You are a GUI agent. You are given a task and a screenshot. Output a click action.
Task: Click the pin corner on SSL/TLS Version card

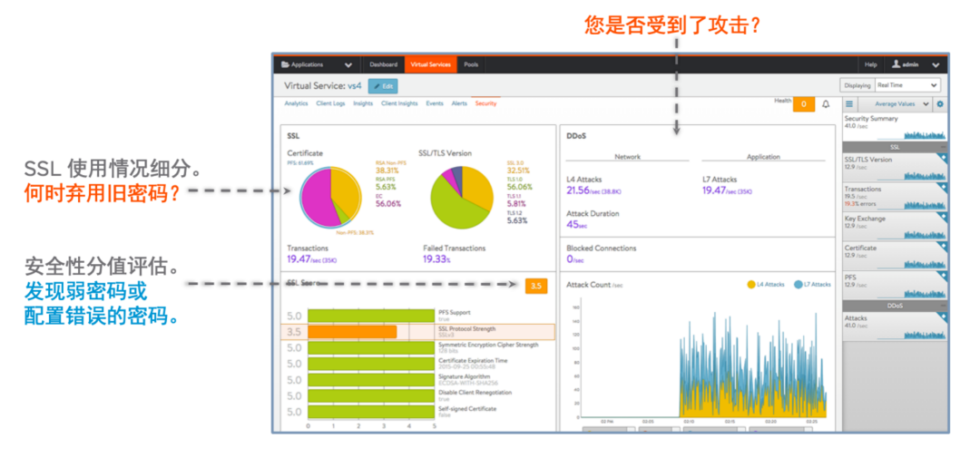tap(943, 158)
